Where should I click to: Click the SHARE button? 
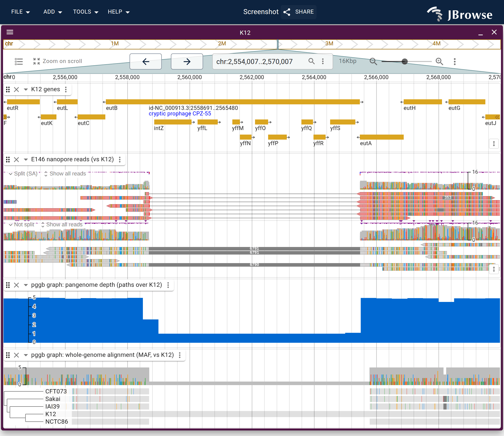point(299,12)
